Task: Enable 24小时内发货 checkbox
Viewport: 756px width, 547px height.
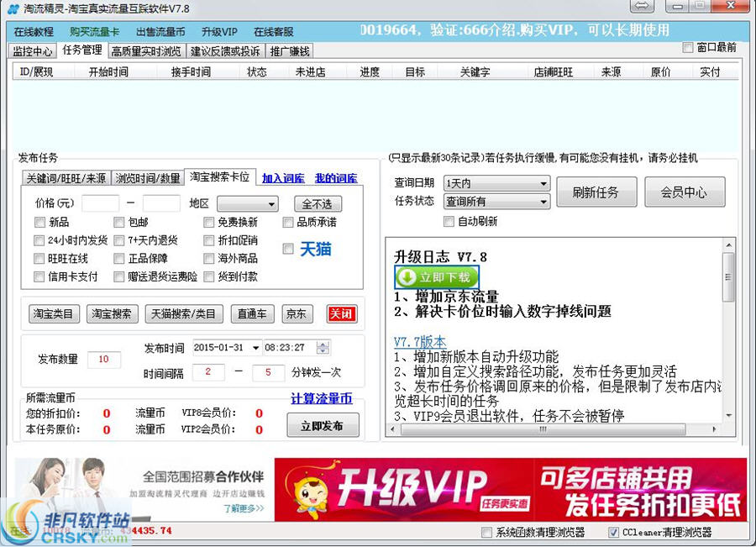Action: 39,240
